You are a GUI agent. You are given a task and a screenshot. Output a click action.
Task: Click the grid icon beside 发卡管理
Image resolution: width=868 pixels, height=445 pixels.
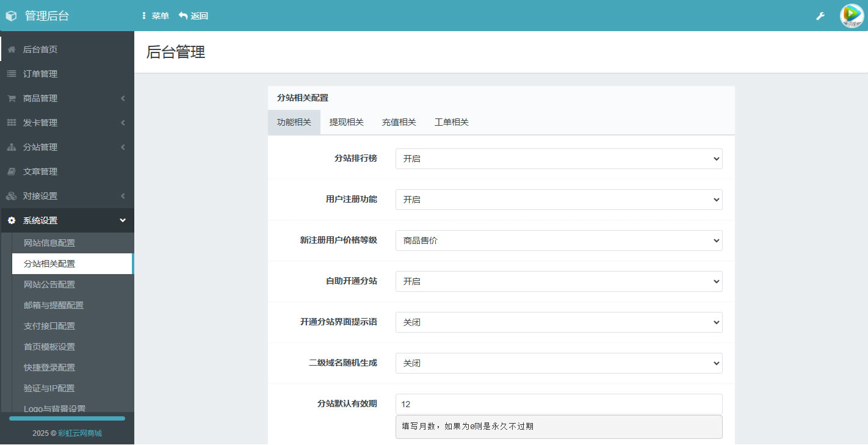point(12,123)
